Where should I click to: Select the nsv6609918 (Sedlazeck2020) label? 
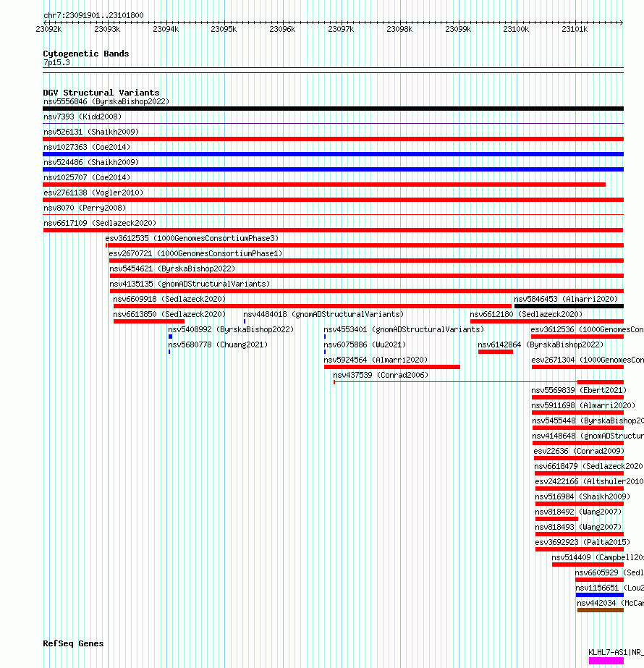click(x=169, y=299)
